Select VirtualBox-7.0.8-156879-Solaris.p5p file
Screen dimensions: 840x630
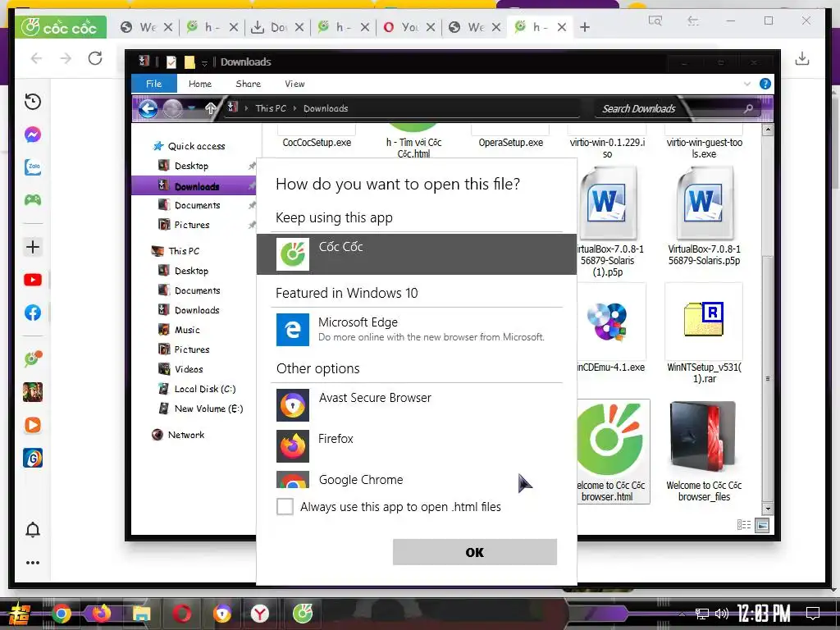click(x=704, y=216)
